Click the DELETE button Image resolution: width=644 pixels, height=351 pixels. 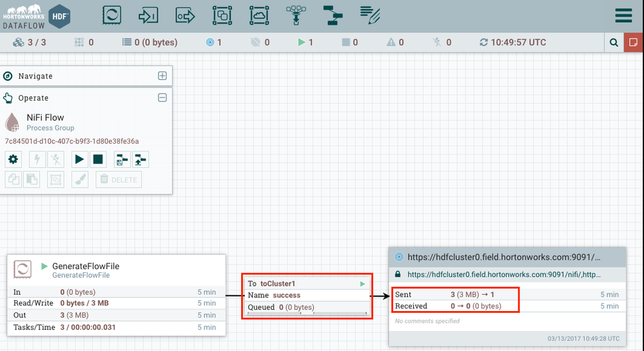[119, 179]
